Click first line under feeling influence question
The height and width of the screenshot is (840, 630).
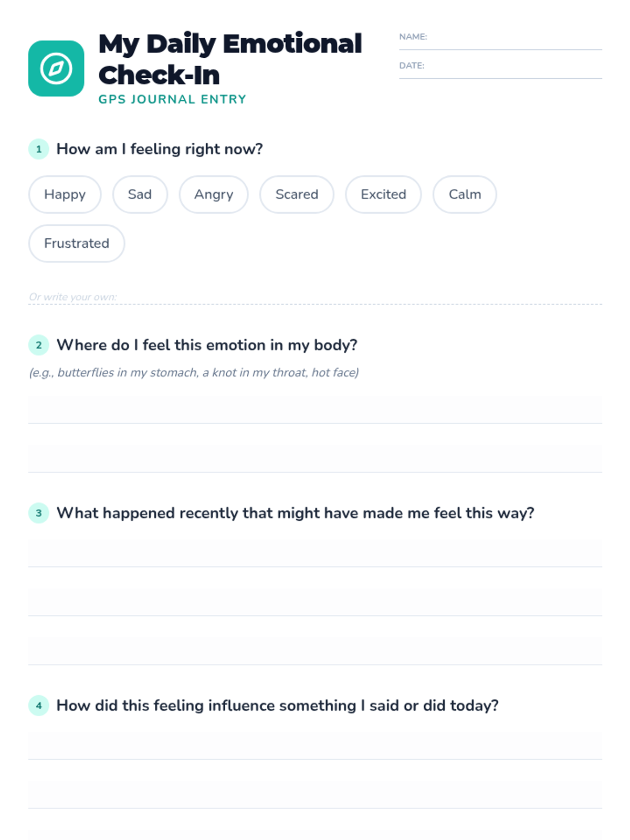click(x=315, y=746)
